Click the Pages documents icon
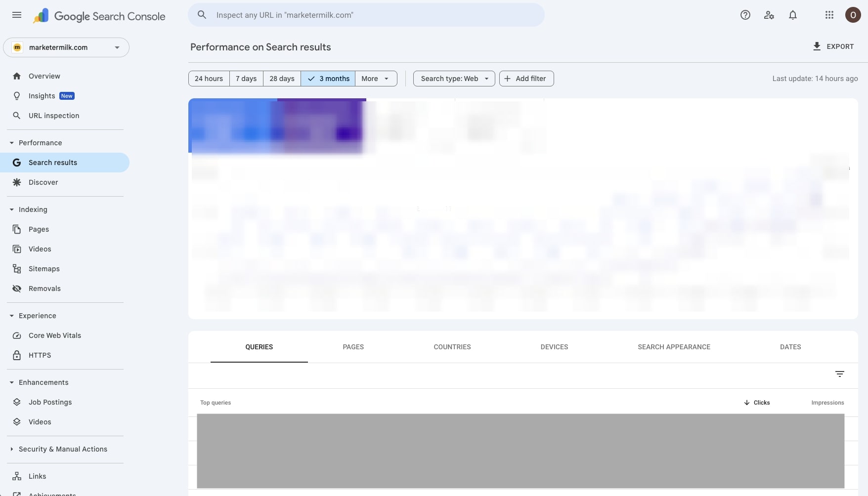868x496 pixels. 17,229
